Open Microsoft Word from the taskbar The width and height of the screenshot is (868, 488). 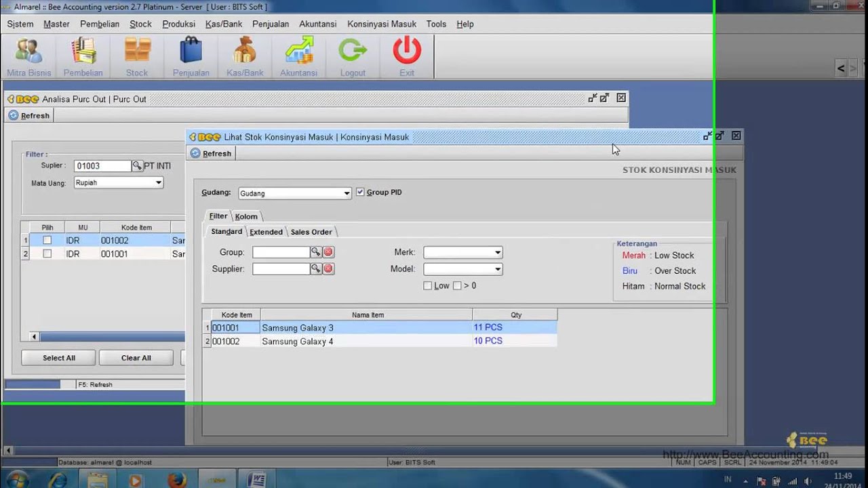256,479
